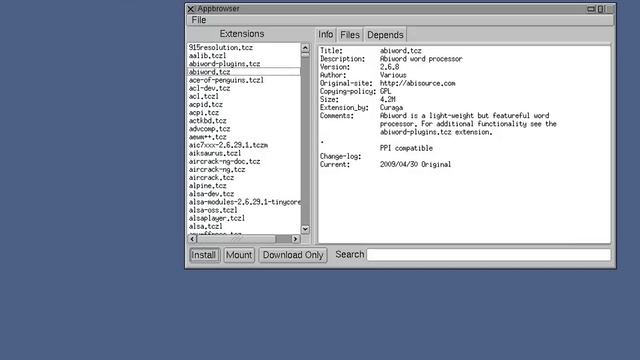This screenshot has height=360, width=640.
Task: Select alsa.tczl extension
Action: point(244,227)
